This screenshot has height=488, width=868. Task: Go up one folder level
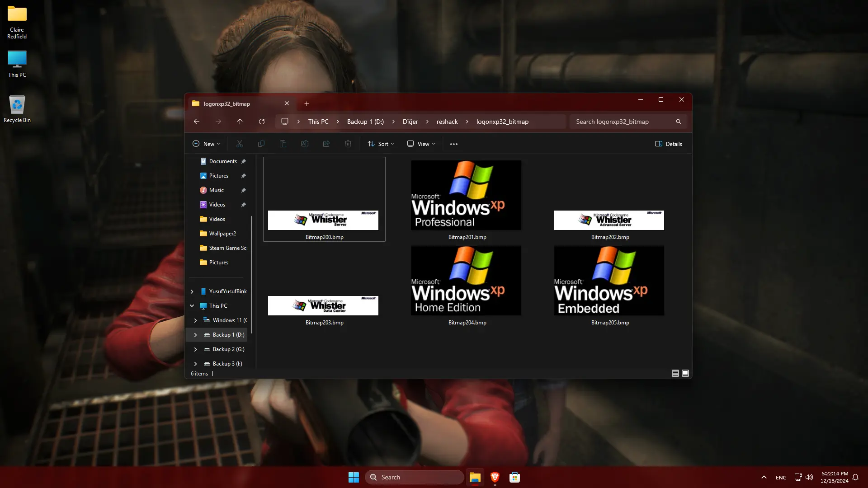tap(240, 122)
